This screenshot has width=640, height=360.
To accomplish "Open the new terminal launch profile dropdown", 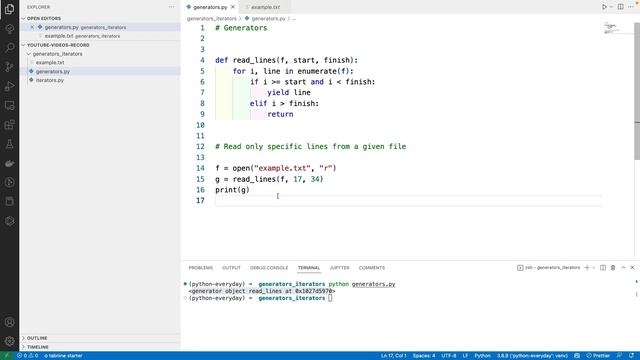I will pos(593,268).
